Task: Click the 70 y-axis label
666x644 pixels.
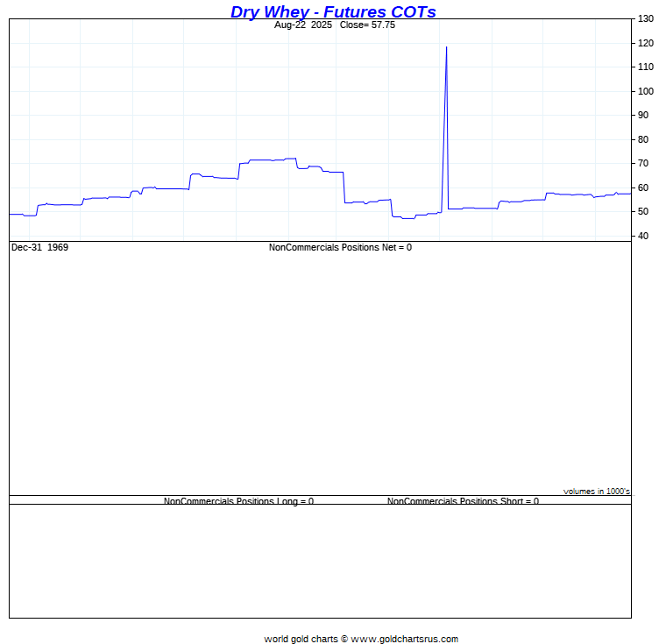Action: click(x=643, y=164)
